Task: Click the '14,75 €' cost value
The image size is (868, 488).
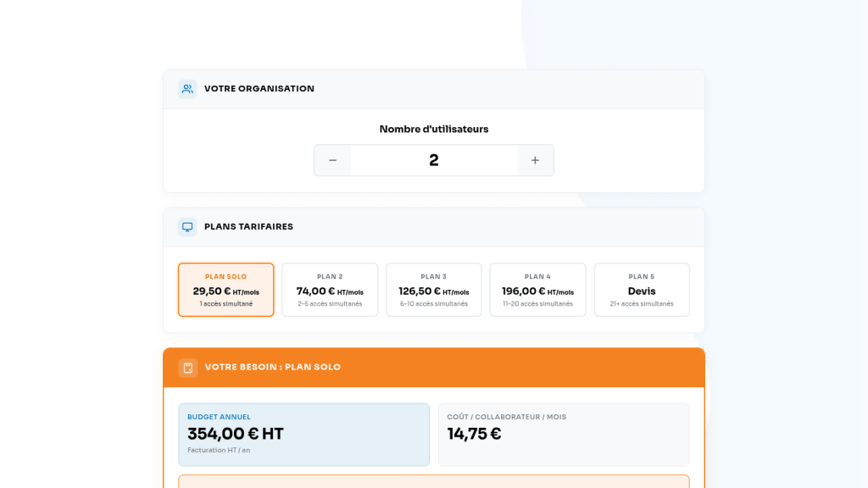Action: click(x=475, y=434)
